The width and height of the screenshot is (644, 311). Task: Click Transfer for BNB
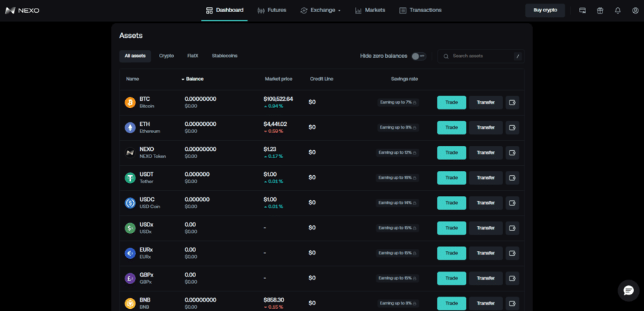[x=486, y=303]
